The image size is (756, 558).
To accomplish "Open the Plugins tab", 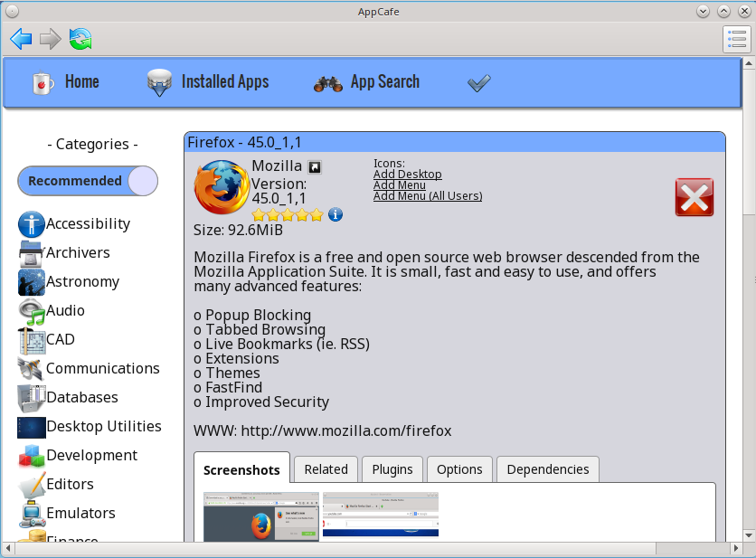I will click(392, 469).
